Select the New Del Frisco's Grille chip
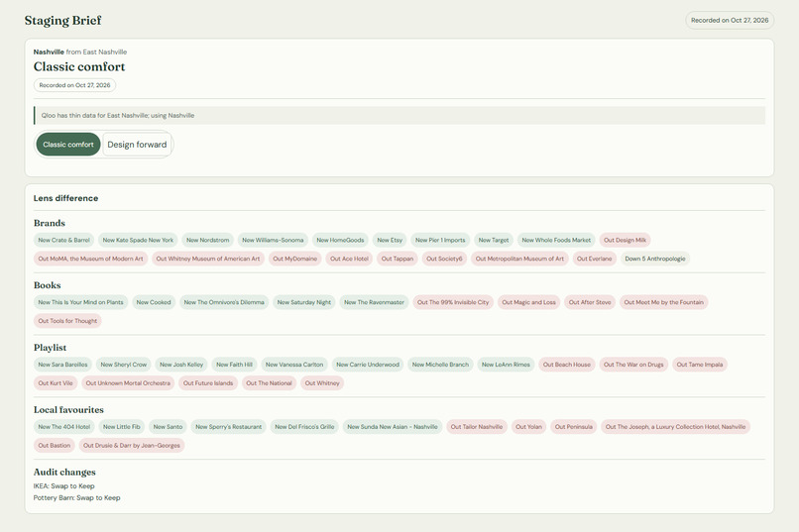The image size is (799, 532). coord(304,427)
